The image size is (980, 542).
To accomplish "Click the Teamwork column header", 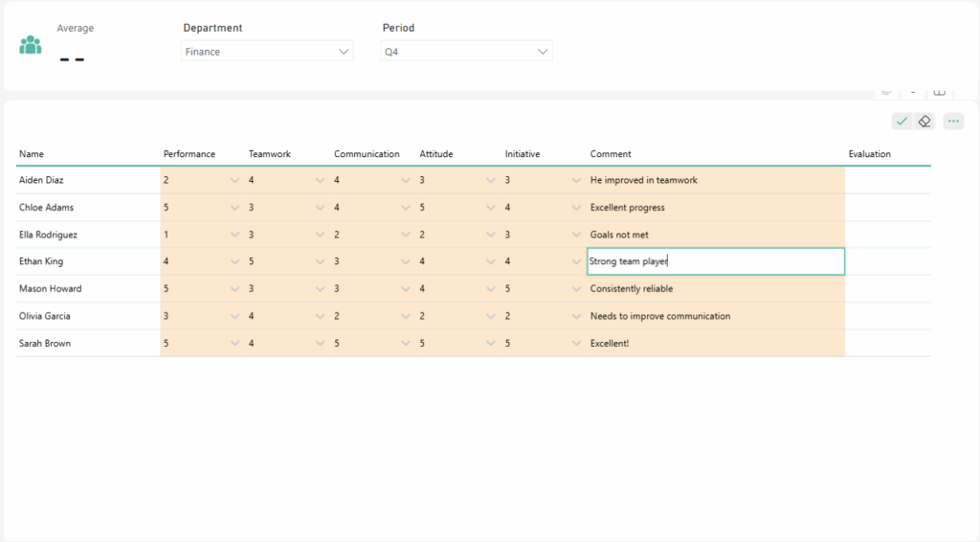I will click(269, 154).
